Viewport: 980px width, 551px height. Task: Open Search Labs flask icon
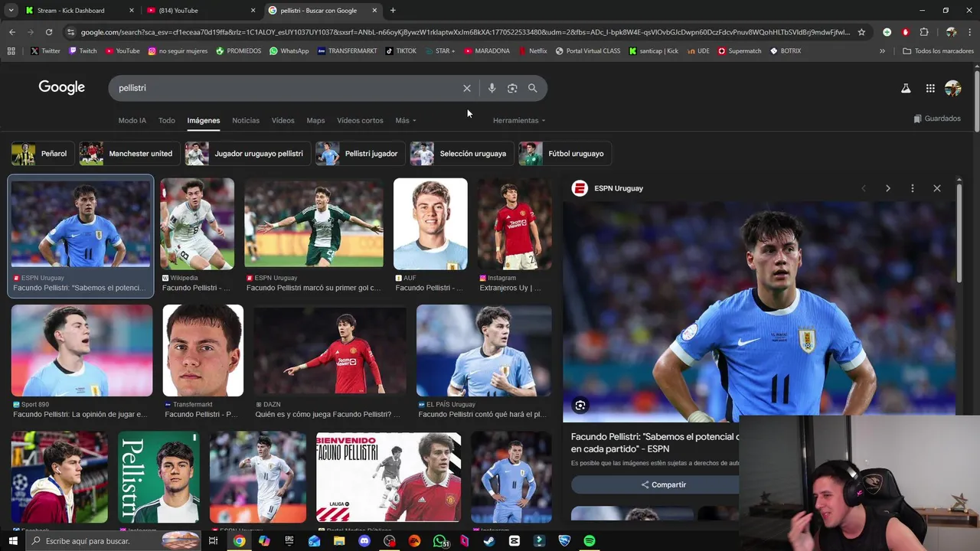point(906,88)
